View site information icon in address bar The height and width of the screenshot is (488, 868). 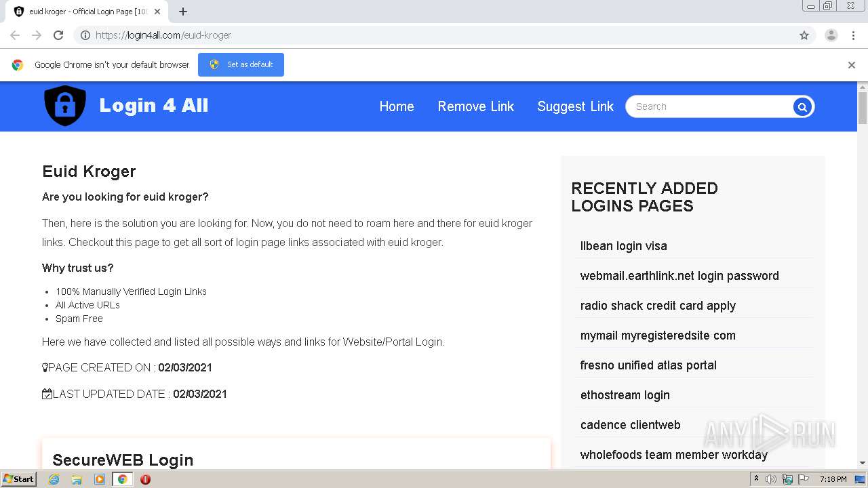coord(85,35)
